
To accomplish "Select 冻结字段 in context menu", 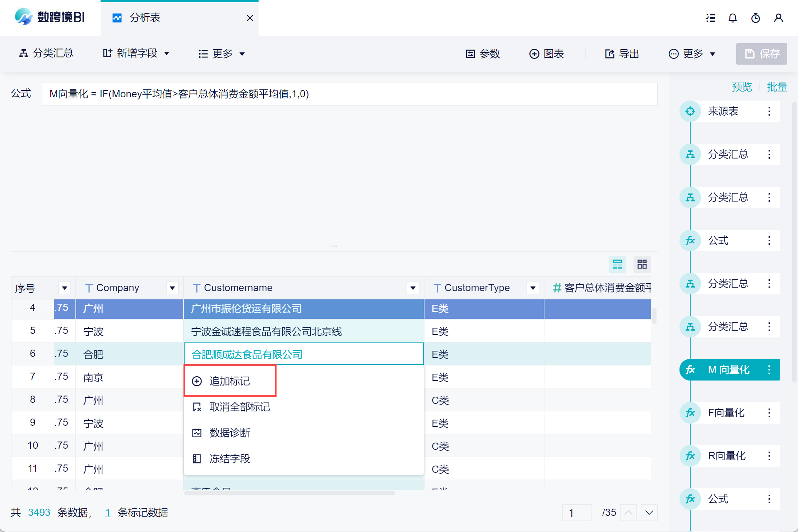I will click(x=230, y=459).
